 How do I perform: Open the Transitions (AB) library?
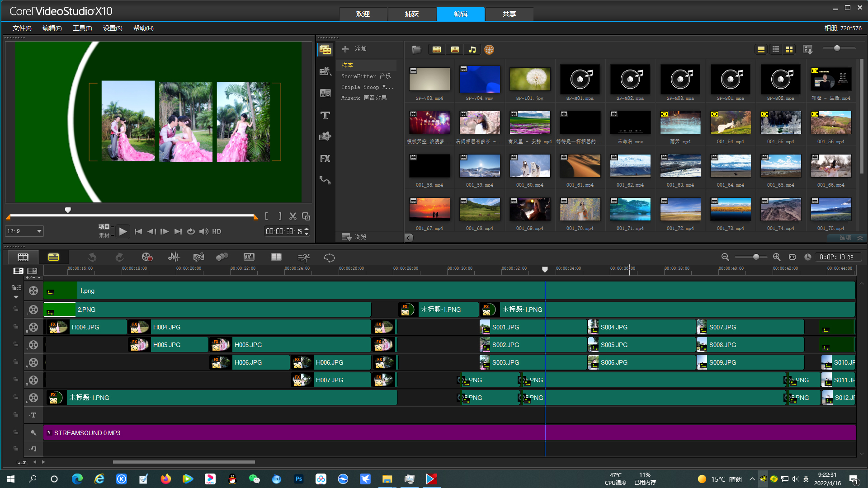(x=325, y=93)
